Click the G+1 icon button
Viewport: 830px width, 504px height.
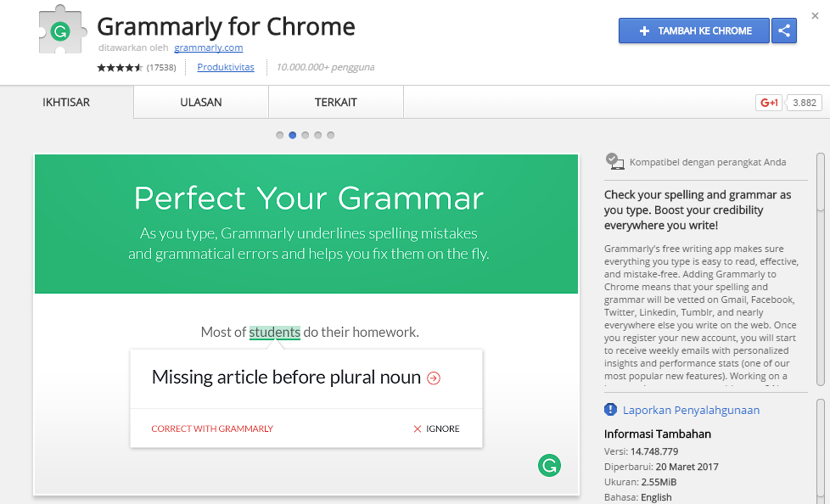click(x=769, y=103)
